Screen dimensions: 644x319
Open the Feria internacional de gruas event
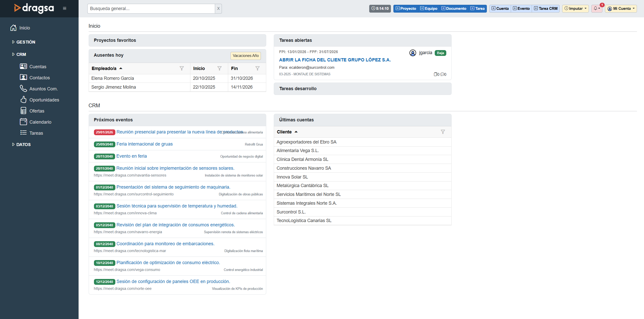[144, 144]
